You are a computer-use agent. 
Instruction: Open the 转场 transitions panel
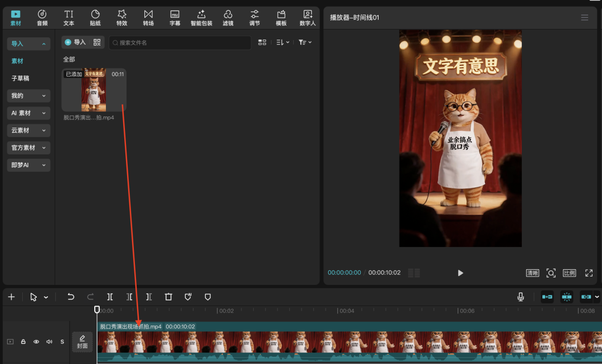click(148, 18)
